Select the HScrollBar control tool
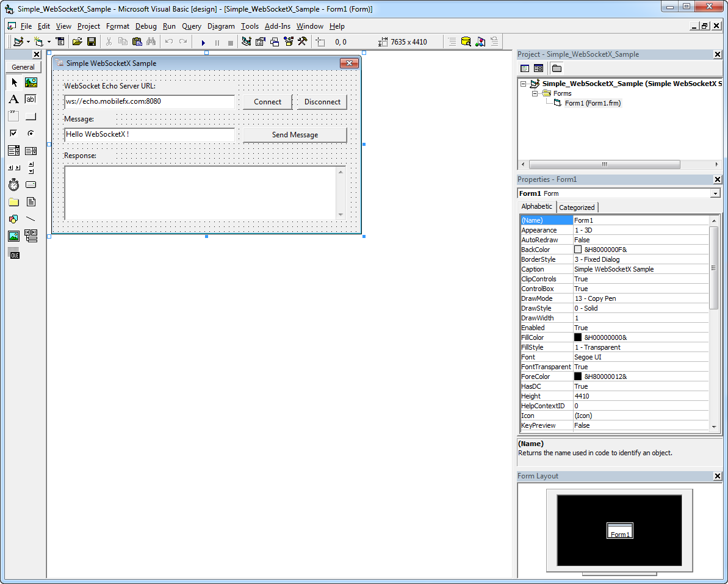Viewport: 728px width, 584px height. (14, 168)
